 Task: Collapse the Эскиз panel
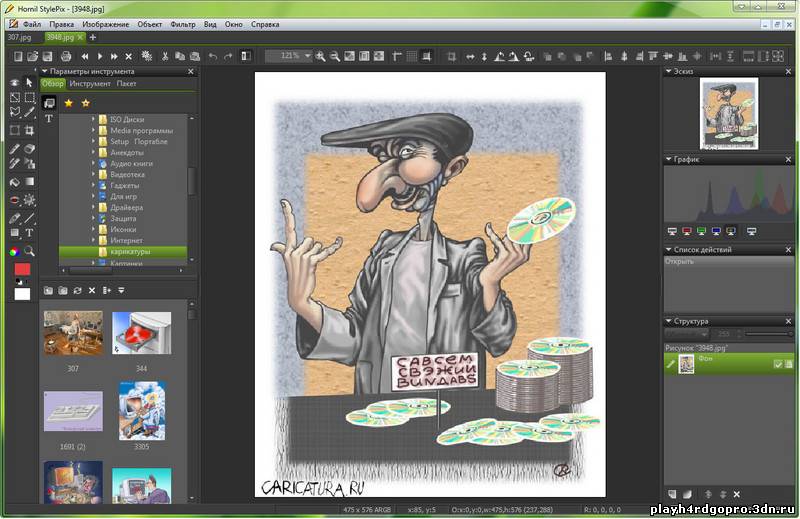(668, 71)
